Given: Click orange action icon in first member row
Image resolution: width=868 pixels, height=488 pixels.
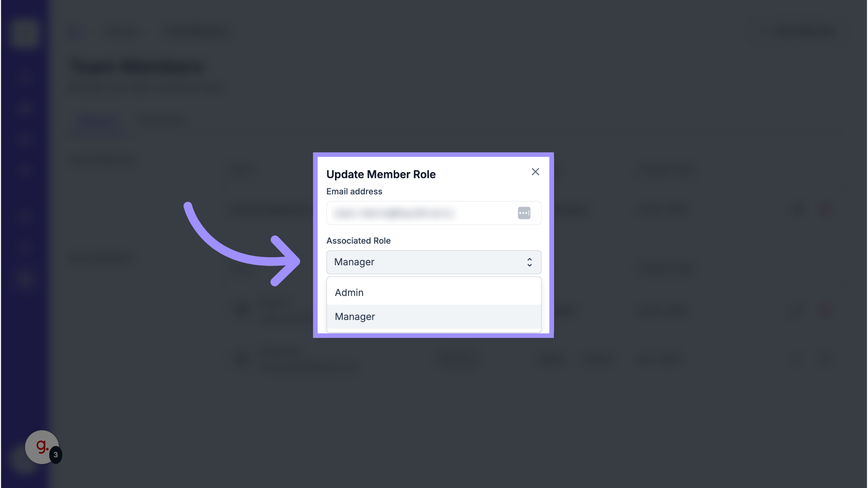Looking at the screenshot, I should (x=825, y=209).
